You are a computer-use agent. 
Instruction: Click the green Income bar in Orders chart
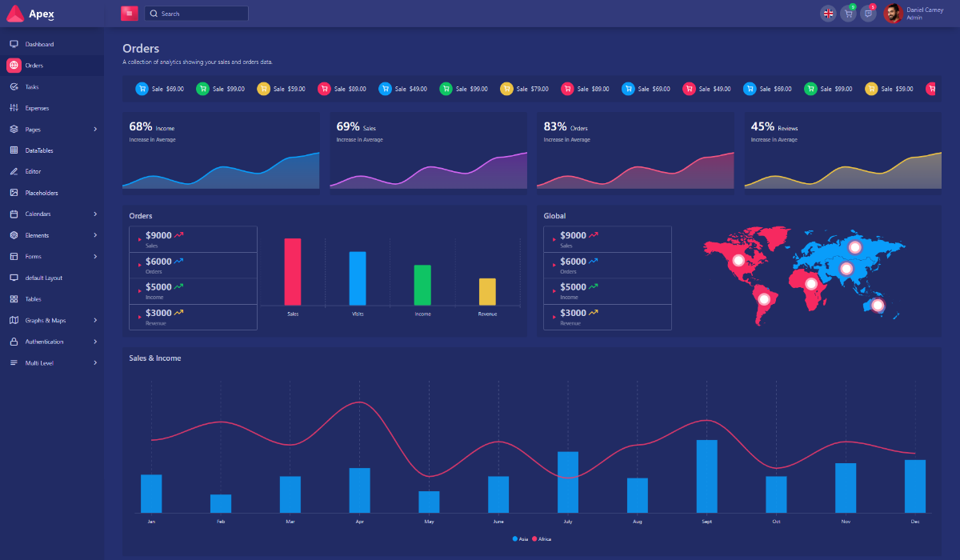pos(422,285)
